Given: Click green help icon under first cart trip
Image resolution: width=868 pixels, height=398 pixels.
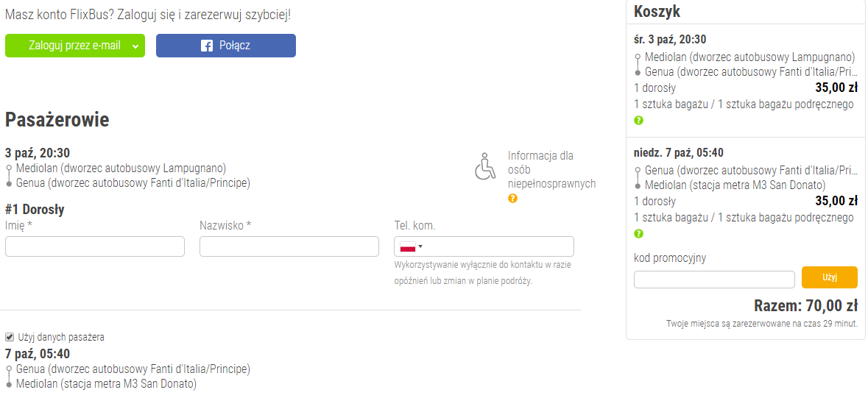Looking at the screenshot, I should [x=639, y=120].
